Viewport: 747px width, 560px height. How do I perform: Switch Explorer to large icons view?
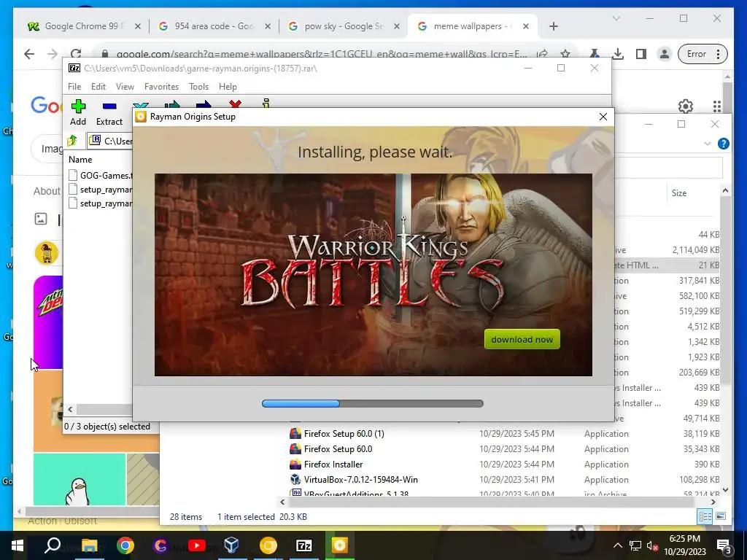(x=721, y=516)
